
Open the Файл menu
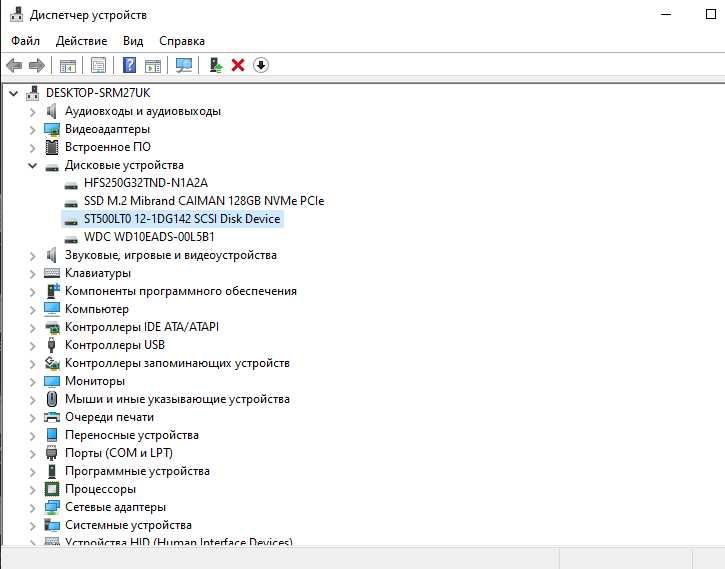click(25, 41)
